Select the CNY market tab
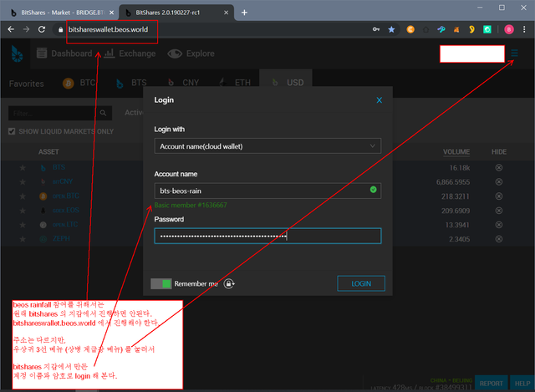The width and height of the screenshot is (535, 392). click(x=183, y=83)
